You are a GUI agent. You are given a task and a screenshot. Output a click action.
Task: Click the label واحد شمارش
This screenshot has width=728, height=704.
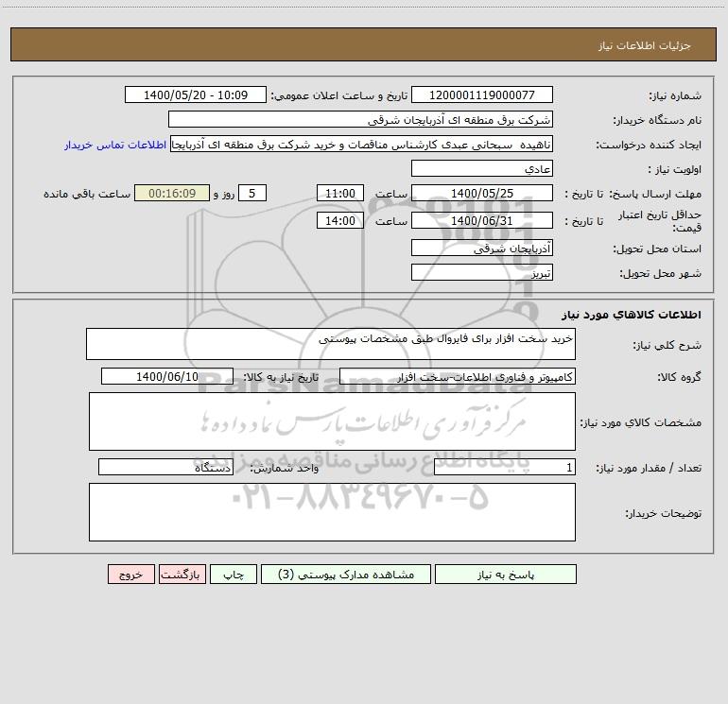pos(285,469)
